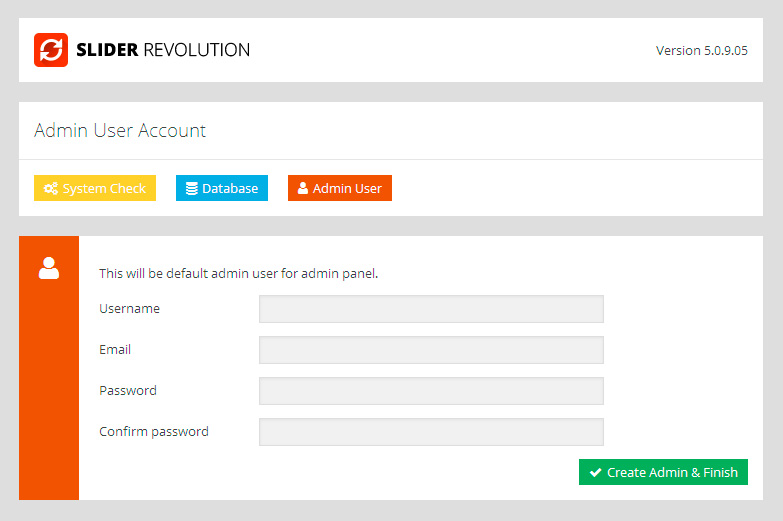Focus the Confirm password field
Image resolution: width=783 pixels, height=521 pixels.
431,432
